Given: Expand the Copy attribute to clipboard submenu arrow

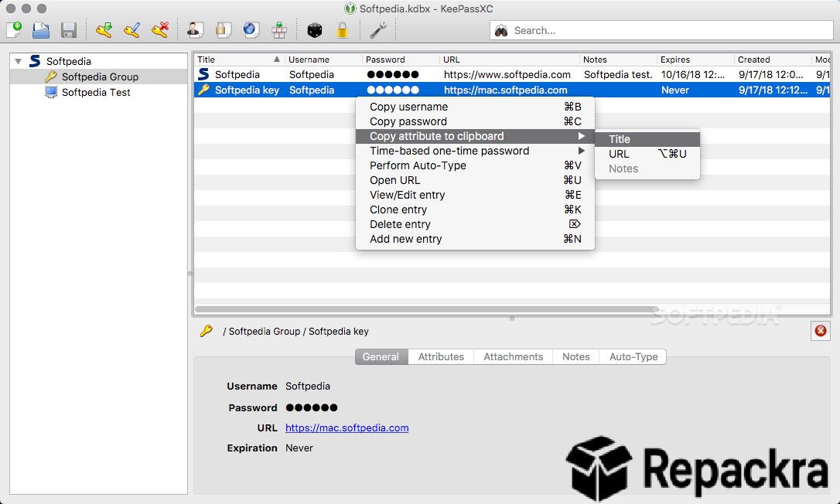Looking at the screenshot, I should (x=581, y=136).
